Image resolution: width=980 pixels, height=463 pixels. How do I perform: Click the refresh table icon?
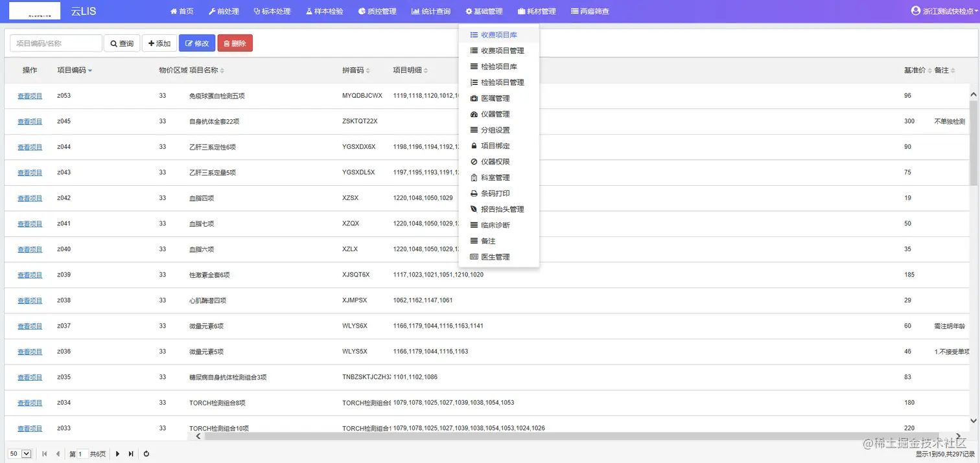click(x=146, y=454)
